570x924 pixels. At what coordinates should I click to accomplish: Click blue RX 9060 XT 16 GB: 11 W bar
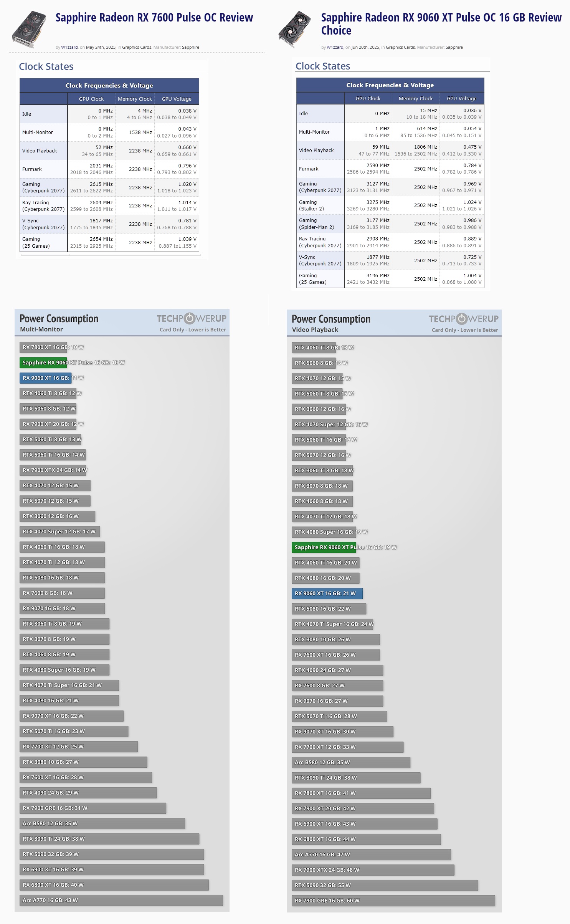pyautogui.click(x=46, y=378)
